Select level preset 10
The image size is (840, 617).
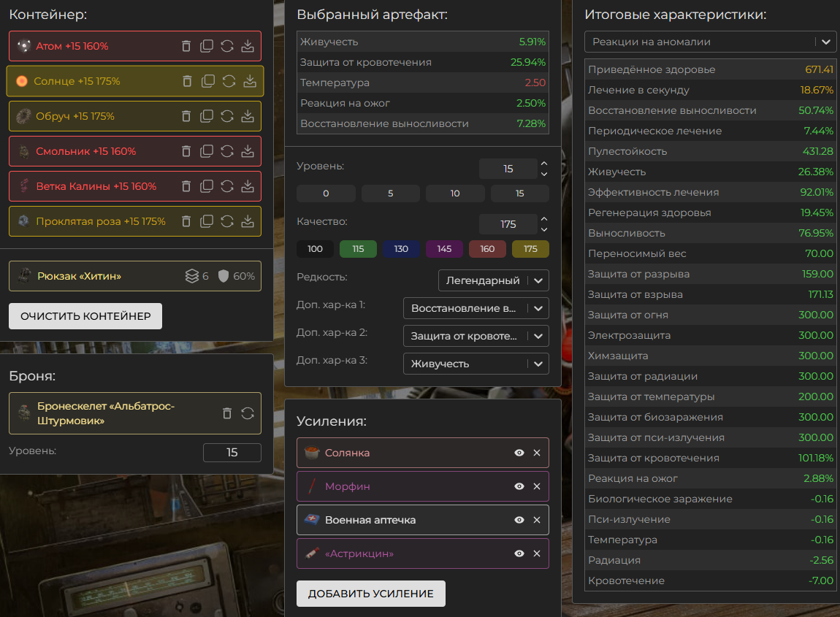pyautogui.click(x=455, y=193)
